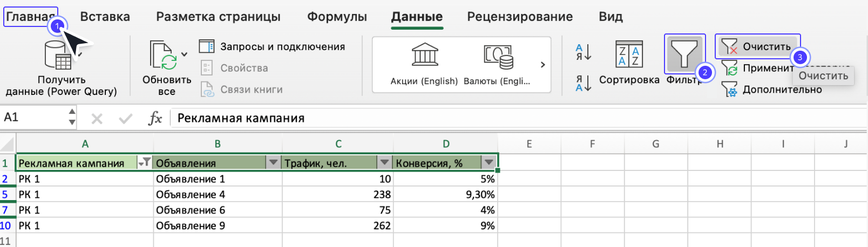Sort descending from Я to А
868x247 pixels.
[584, 83]
